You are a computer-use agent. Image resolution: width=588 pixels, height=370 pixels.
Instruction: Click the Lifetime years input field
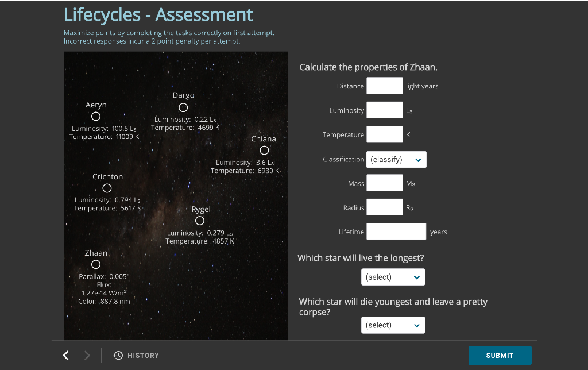pos(396,232)
